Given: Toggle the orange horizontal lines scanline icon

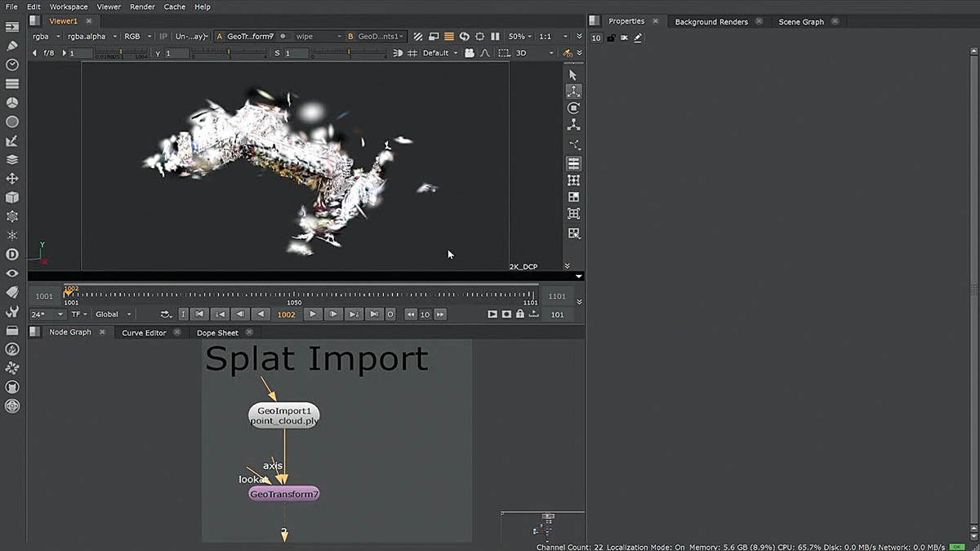Looking at the screenshot, I should [x=448, y=37].
